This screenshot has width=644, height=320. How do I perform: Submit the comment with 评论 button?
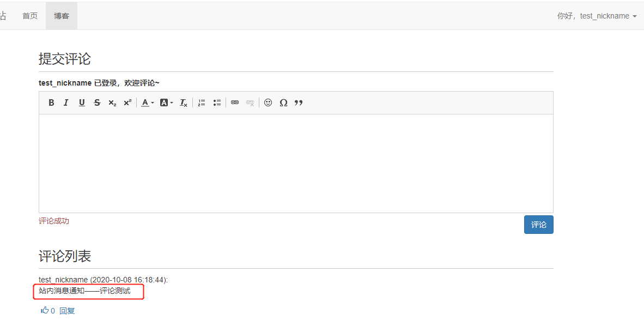pyautogui.click(x=538, y=224)
